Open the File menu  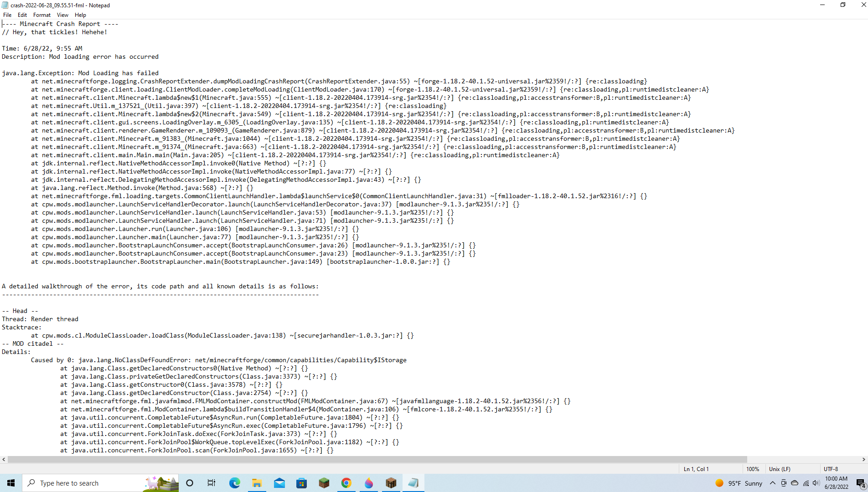click(7, 15)
